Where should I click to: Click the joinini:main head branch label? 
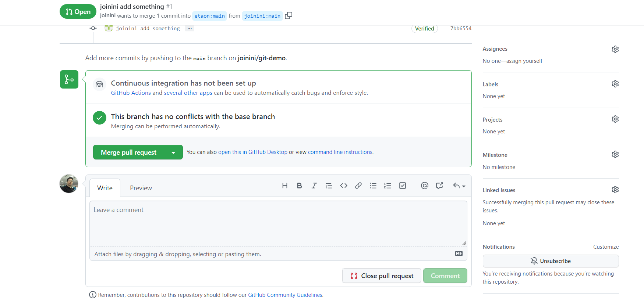pyautogui.click(x=262, y=16)
